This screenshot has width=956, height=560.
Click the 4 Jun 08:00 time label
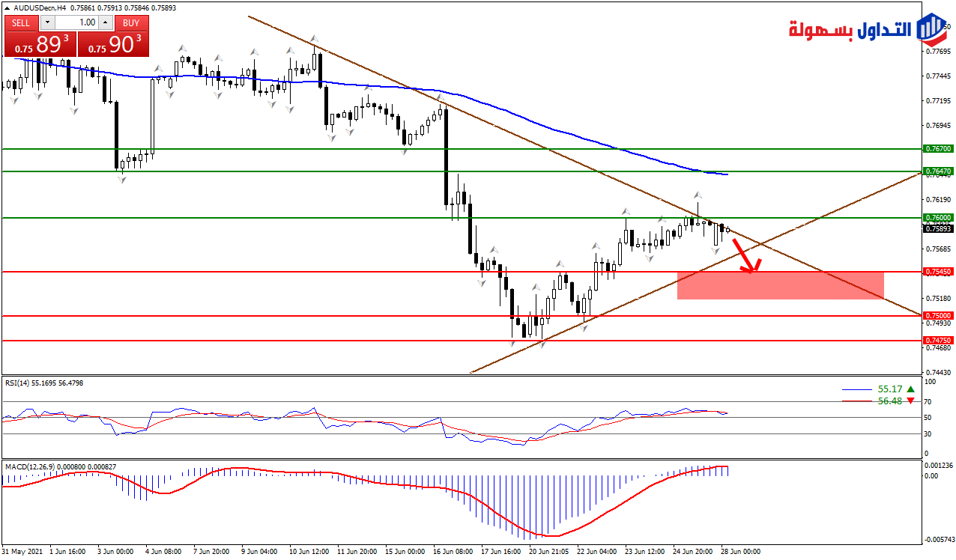coord(163,552)
